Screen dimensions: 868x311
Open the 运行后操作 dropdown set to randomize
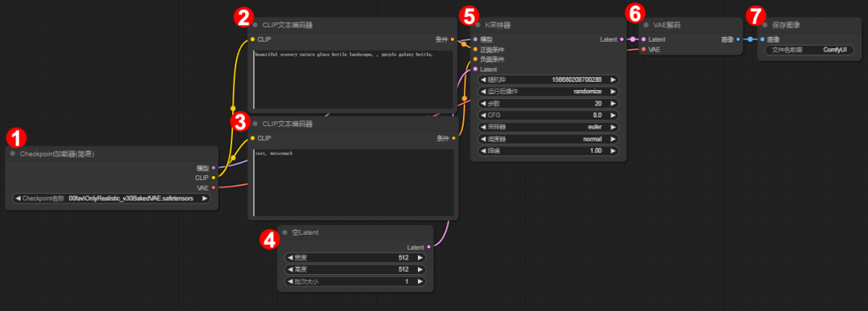[548, 92]
